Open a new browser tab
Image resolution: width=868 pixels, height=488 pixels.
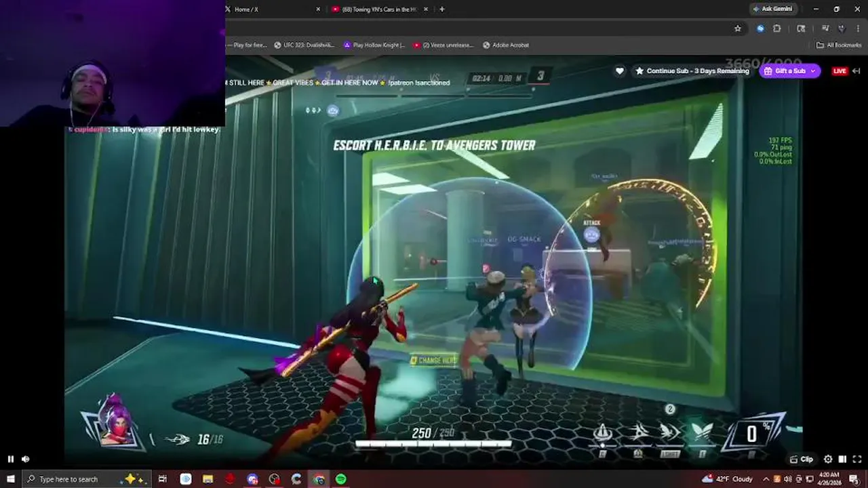click(x=442, y=9)
